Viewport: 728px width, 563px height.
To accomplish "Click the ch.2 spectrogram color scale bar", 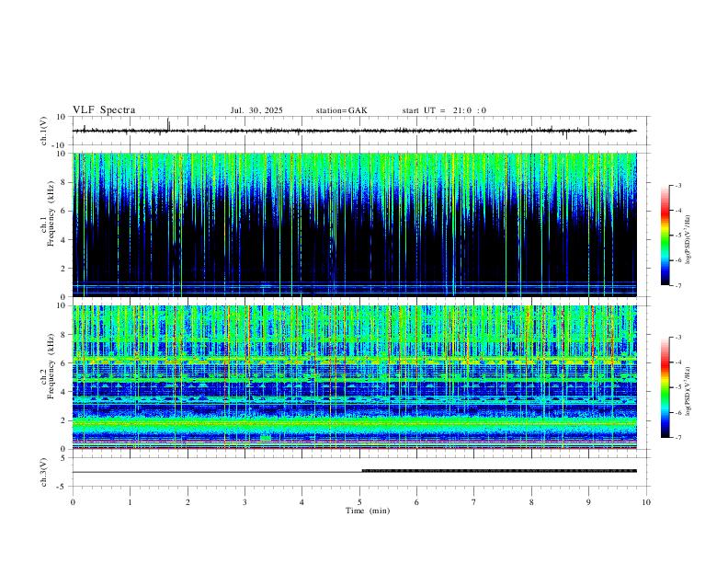I will click(665, 387).
